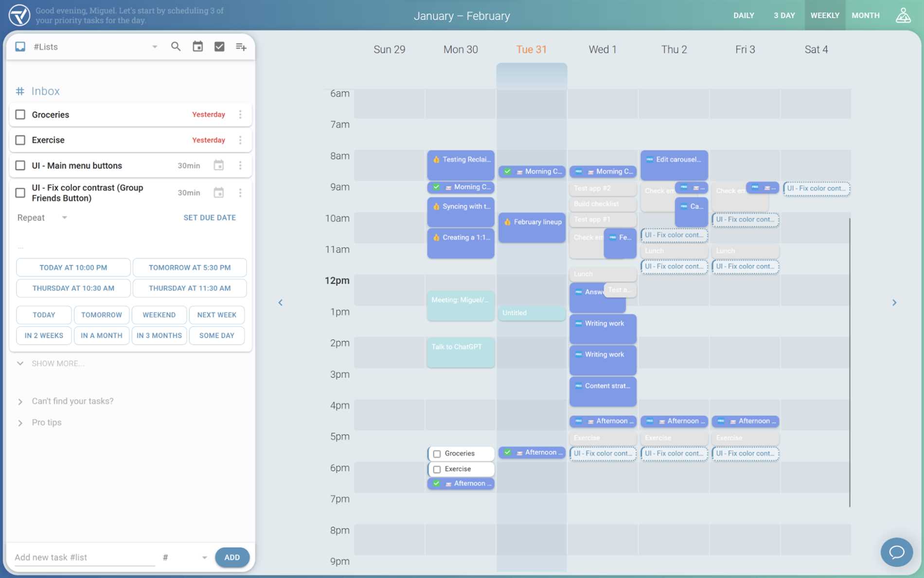Open the chat support bubble
The image size is (924, 578).
(896, 552)
